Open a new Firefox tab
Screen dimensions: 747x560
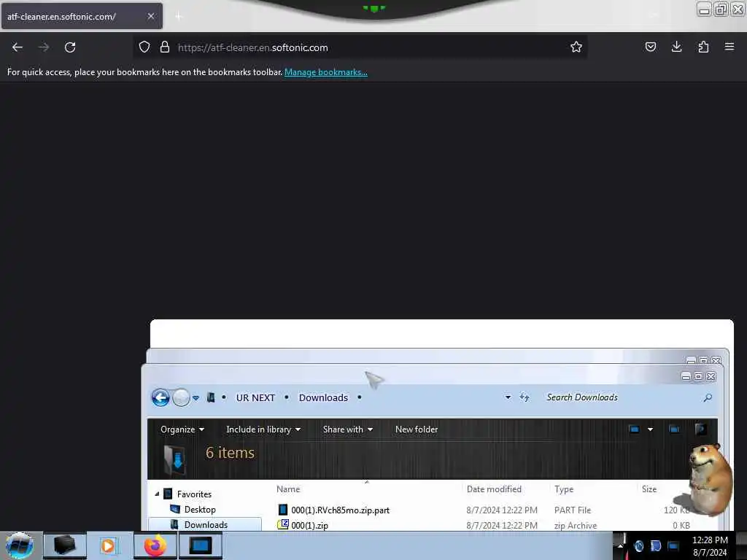(178, 17)
